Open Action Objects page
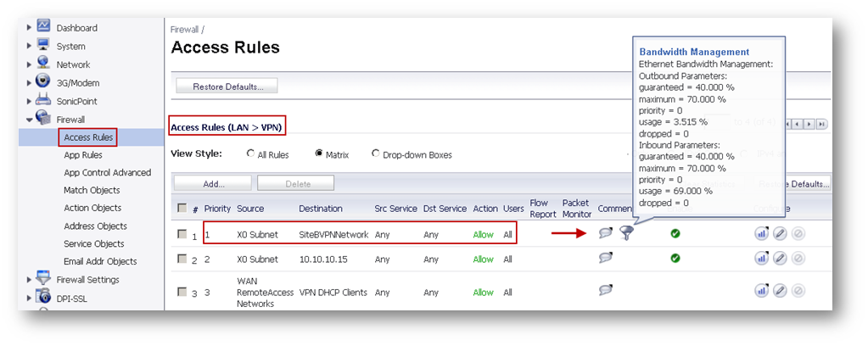 pos(92,208)
